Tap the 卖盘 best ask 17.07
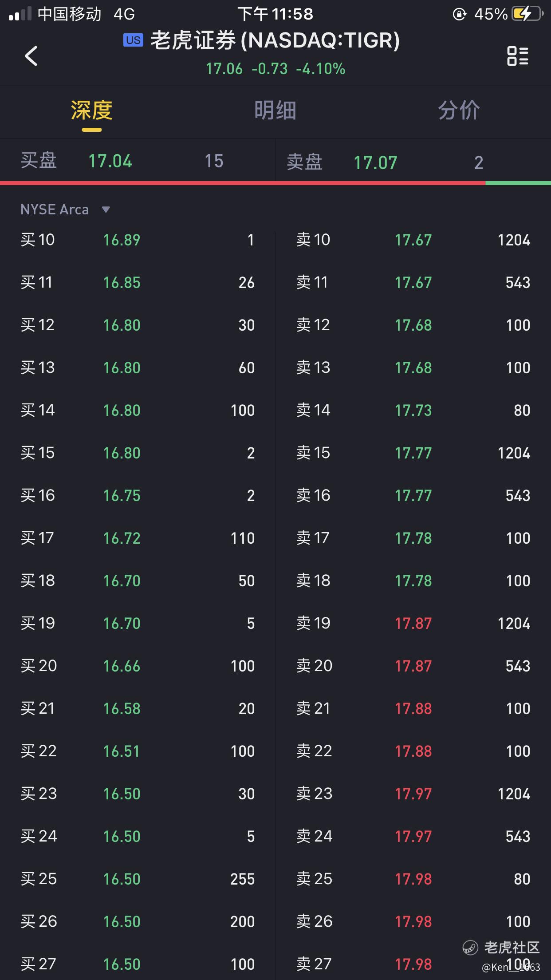Viewport: 551px width, 980px height. coord(375,163)
